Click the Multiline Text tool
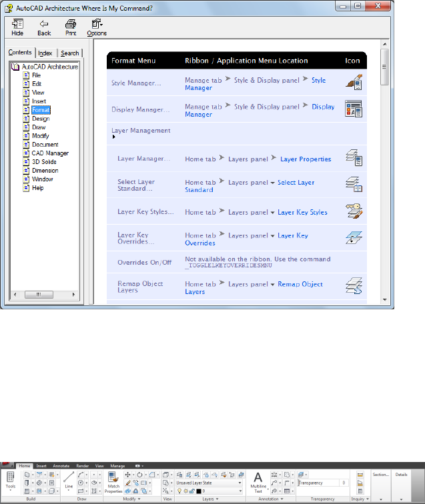425x504 pixels. coord(258,482)
